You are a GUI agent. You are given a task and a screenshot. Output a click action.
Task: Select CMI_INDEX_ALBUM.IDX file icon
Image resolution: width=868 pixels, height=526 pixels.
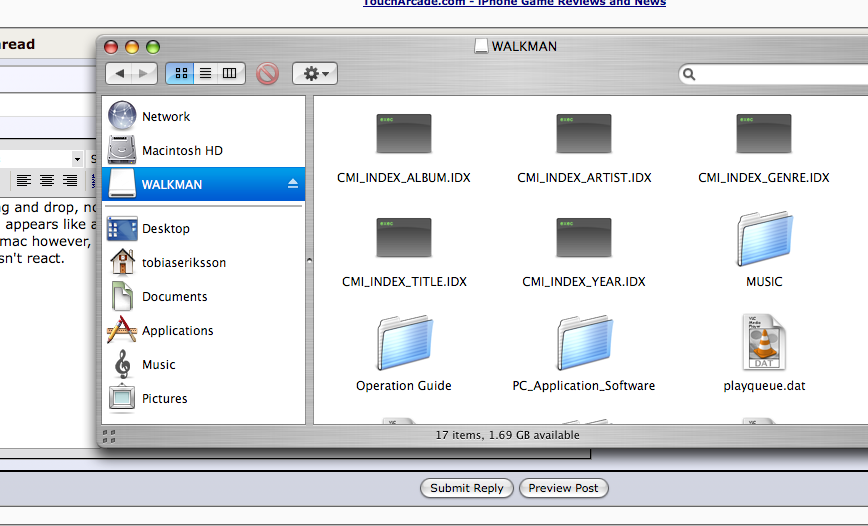(x=404, y=133)
